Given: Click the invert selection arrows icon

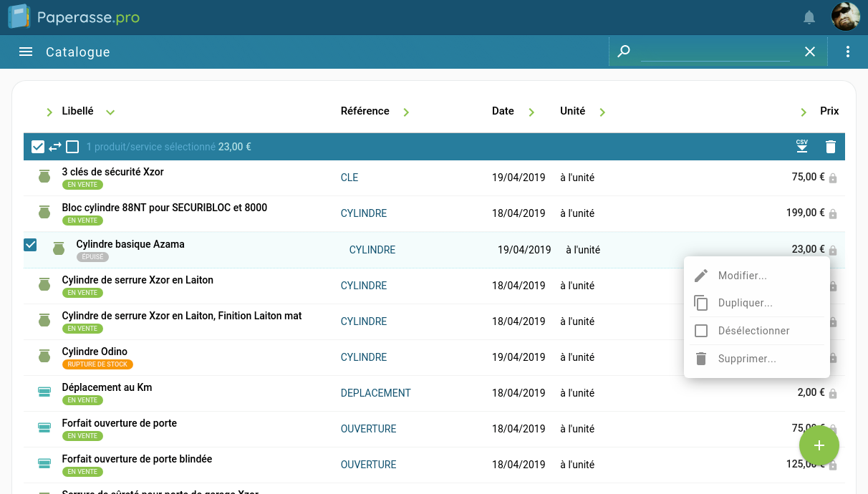Looking at the screenshot, I should (x=55, y=147).
